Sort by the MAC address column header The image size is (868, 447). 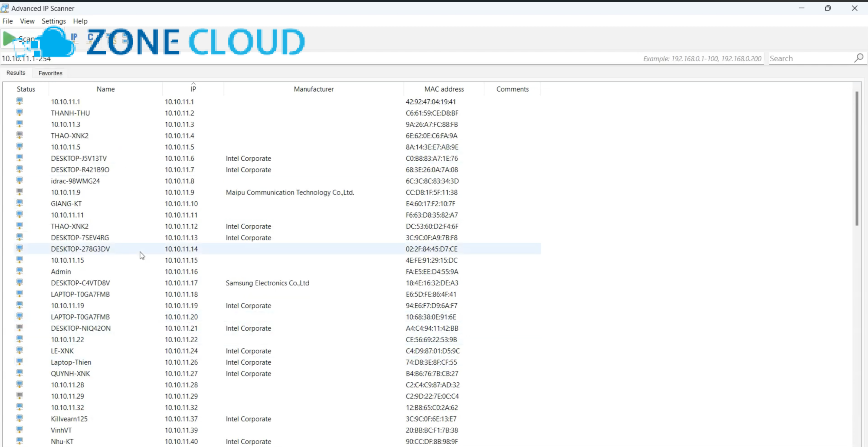(x=444, y=89)
